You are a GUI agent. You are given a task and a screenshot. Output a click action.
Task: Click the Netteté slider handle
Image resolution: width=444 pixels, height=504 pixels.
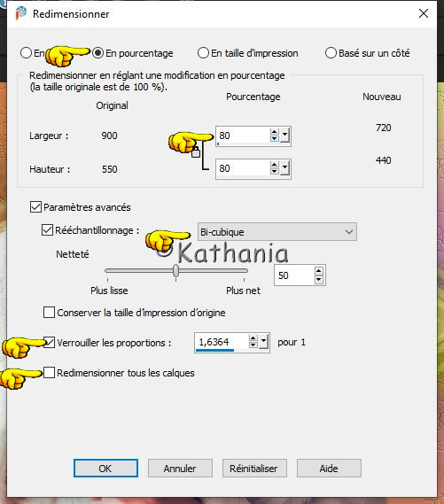[175, 271]
